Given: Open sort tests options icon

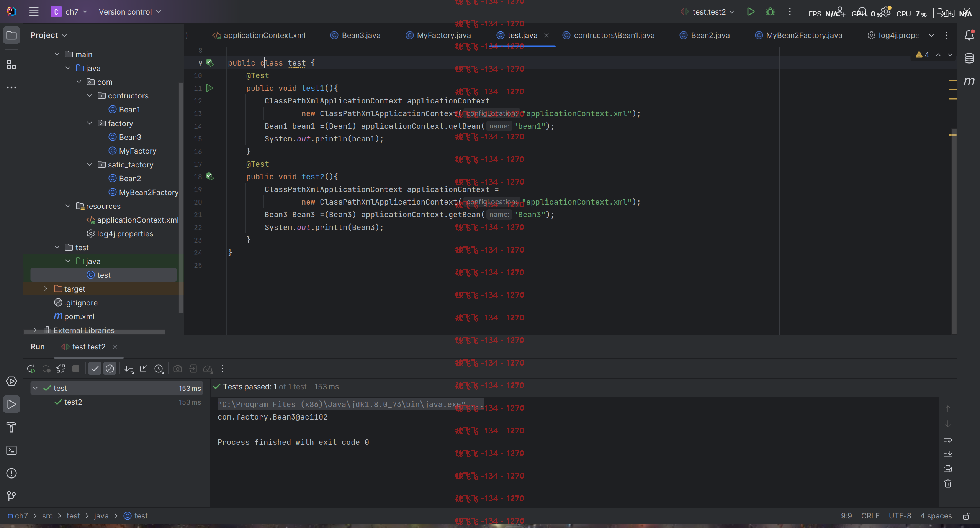Looking at the screenshot, I should [129, 369].
